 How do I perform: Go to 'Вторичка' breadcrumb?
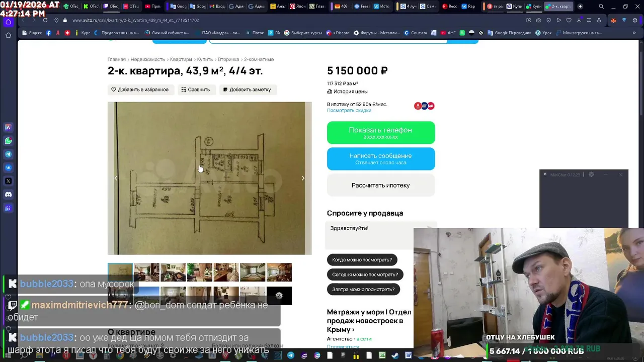coord(228,59)
